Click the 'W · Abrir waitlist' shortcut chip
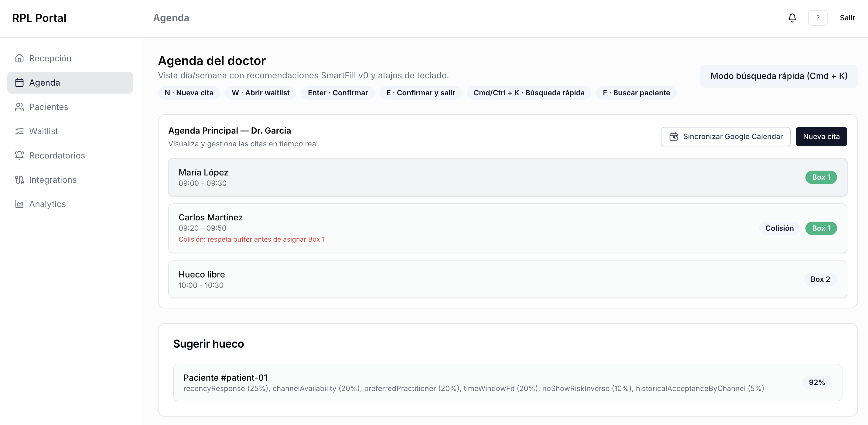 pos(261,93)
